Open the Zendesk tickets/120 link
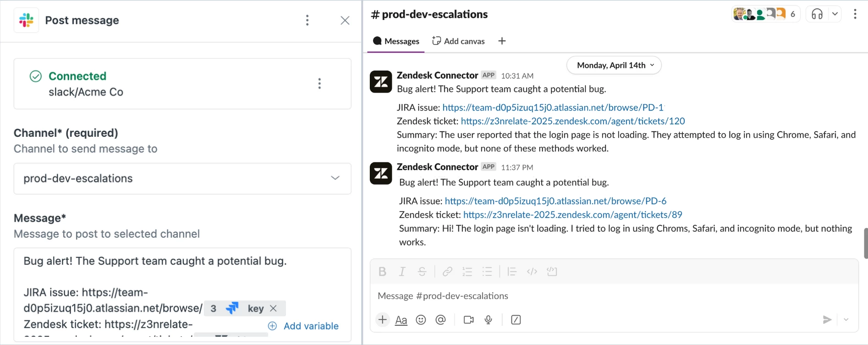 tap(572, 121)
